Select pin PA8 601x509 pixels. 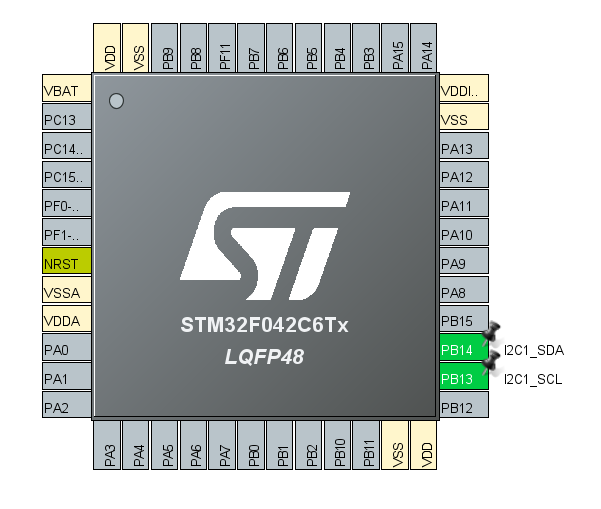(464, 290)
